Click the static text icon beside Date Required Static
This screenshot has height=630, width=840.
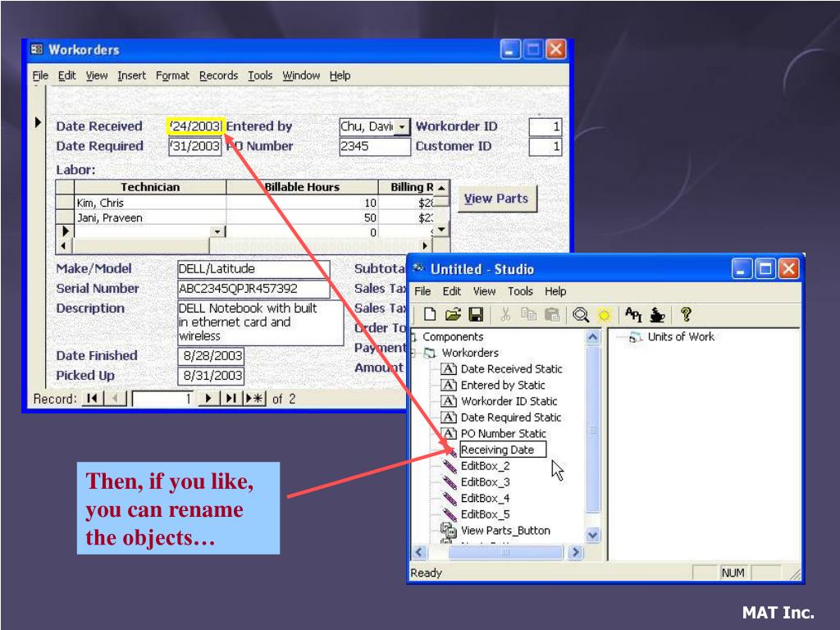tap(449, 418)
